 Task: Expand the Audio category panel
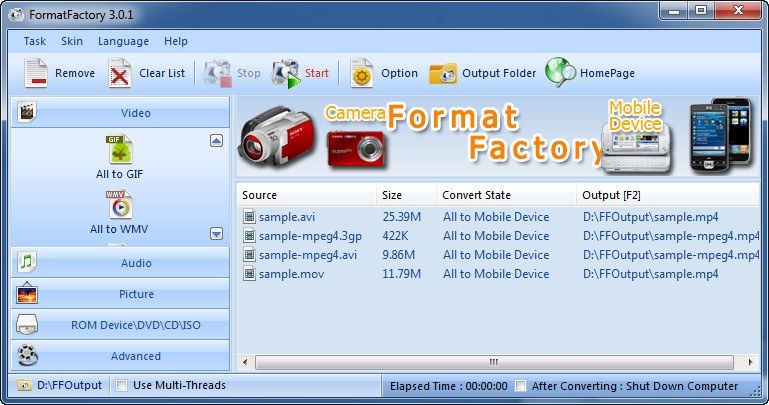[120, 263]
